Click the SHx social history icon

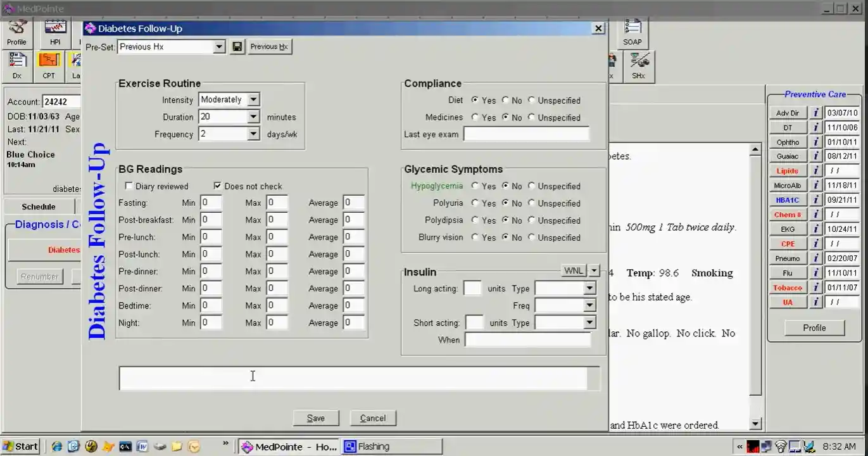[638, 61]
